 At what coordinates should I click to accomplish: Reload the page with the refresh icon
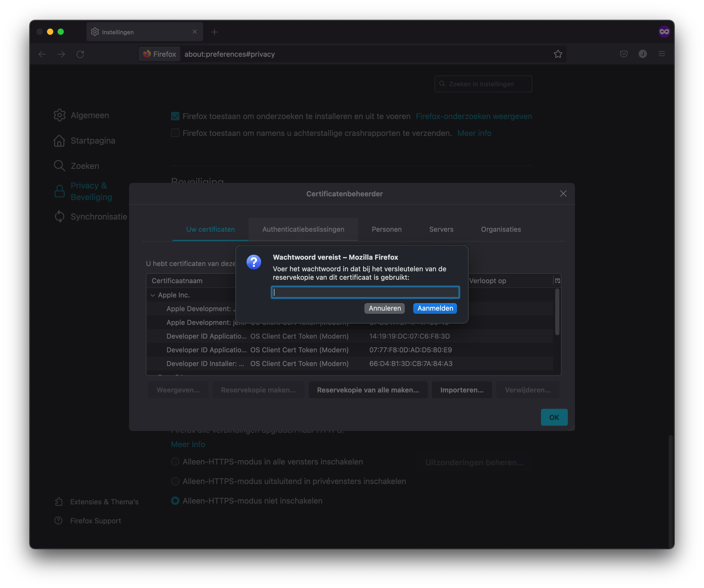coord(80,54)
